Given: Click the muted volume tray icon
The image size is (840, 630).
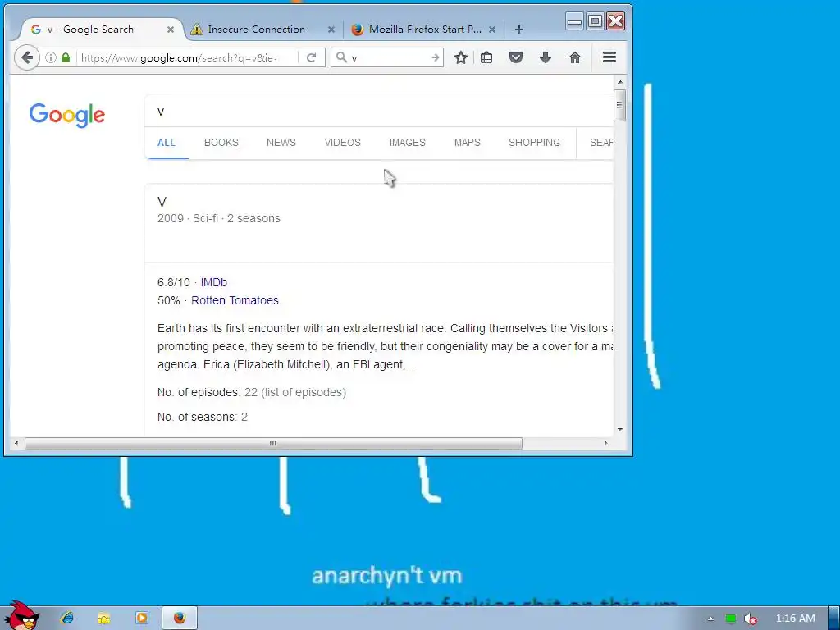Looking at the screenshot, I should (x=751, y=619).
